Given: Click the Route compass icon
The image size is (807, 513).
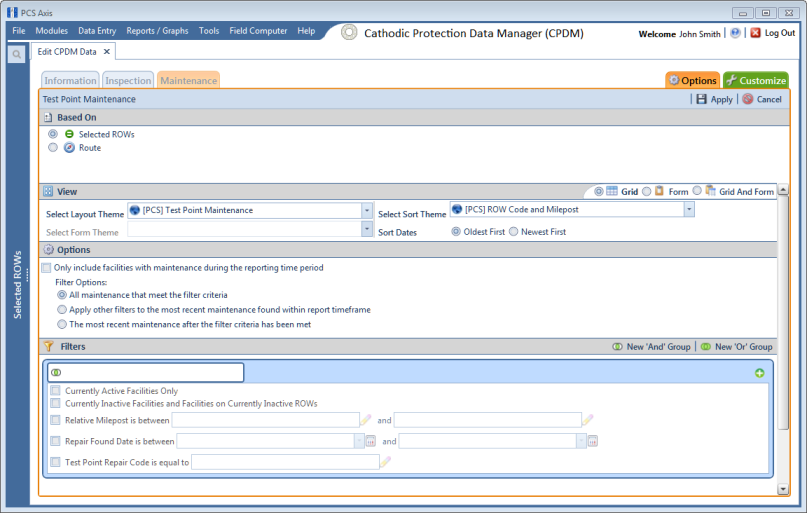Looking at the screenshot, I should pyautogui.click(x=69, y=148).
